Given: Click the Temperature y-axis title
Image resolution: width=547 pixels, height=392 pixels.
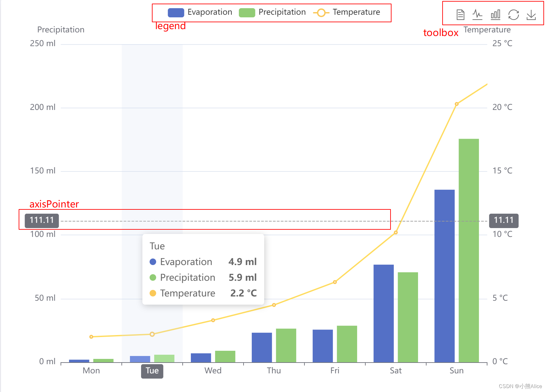Looking at the screenshot, I should pyautogui.click(x=487, y=30).
